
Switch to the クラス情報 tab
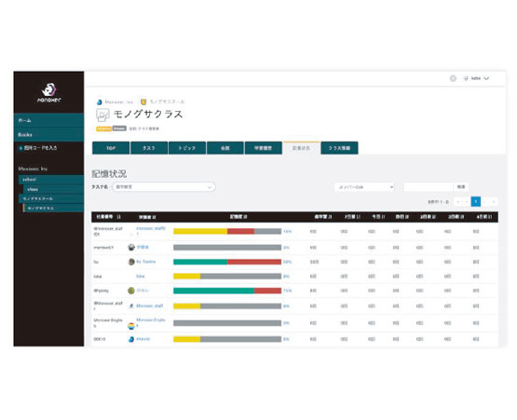pyautogui.click(x=339, y=148)
